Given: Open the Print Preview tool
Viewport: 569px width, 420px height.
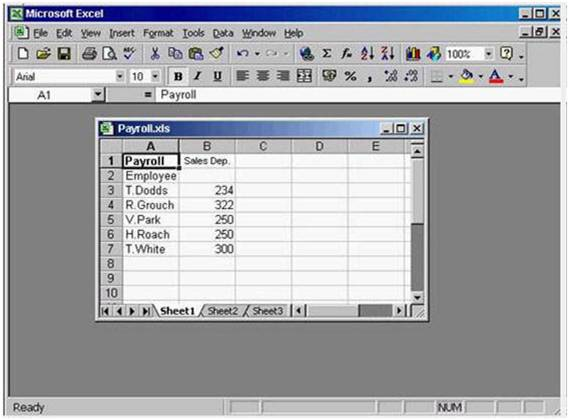Looking at the screenshot, I should (x=109, y=54).
